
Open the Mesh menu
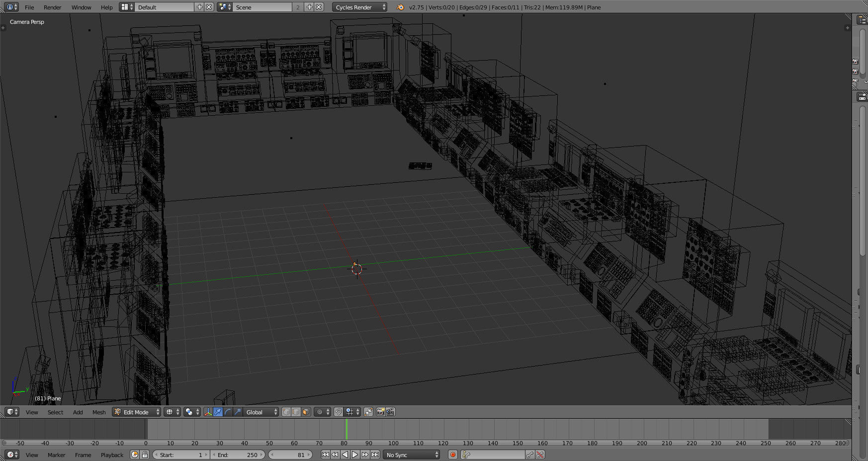pyautogui.click(x=99, y=412)
